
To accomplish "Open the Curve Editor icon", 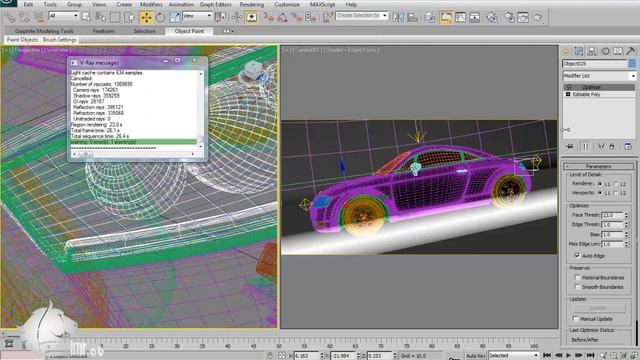I will click(460, 17).
